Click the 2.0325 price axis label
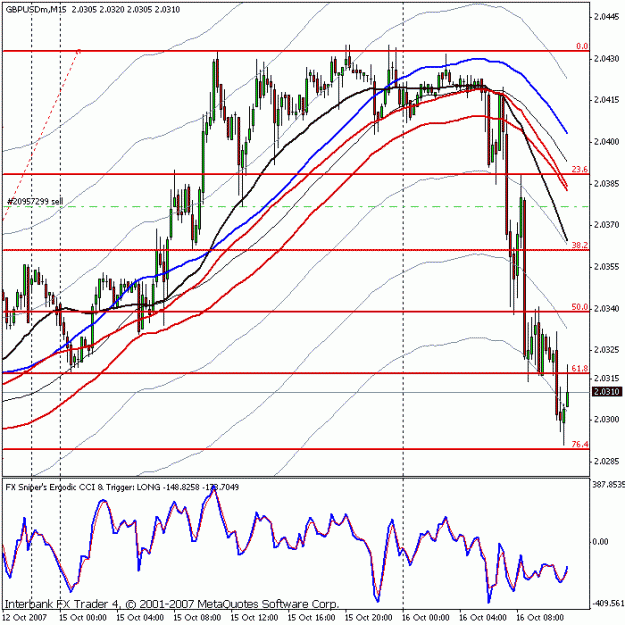The image size is (625, 625). tap(607, 350)
